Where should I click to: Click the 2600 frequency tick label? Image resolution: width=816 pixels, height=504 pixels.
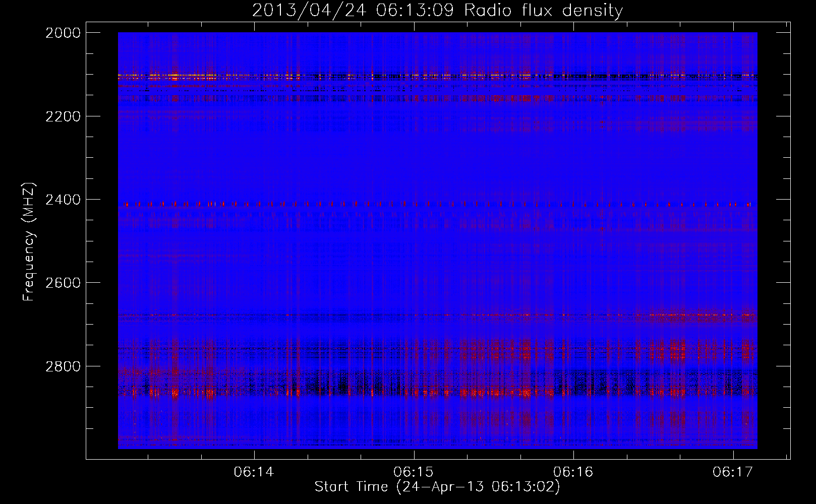(x=63, y=283)
